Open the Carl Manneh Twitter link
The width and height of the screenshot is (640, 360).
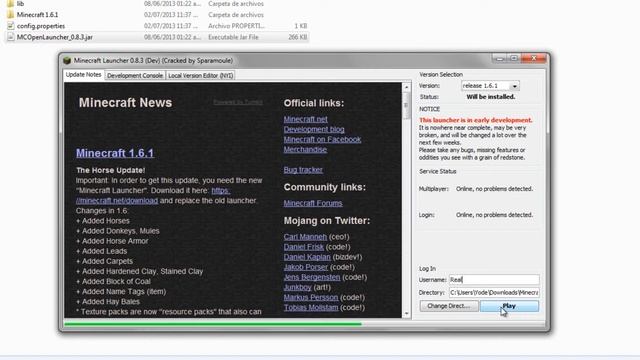[x=305, y=237]
